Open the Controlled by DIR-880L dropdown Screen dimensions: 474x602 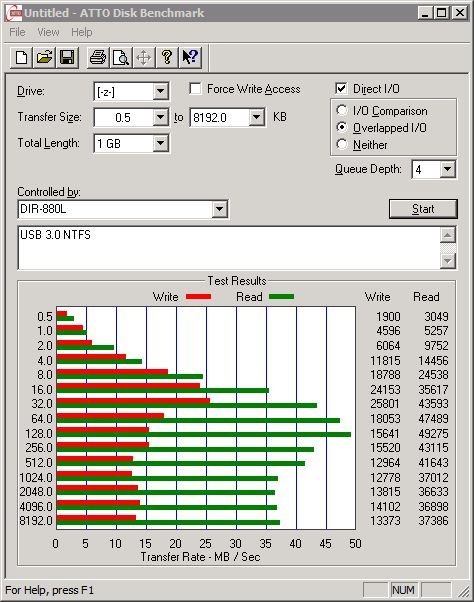(219, 209)
